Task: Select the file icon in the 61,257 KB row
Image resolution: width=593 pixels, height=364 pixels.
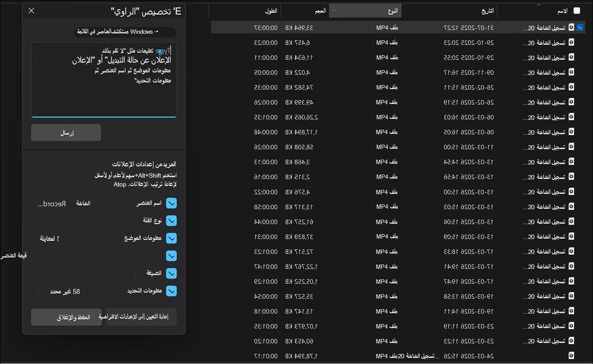Action: (571, 221)
